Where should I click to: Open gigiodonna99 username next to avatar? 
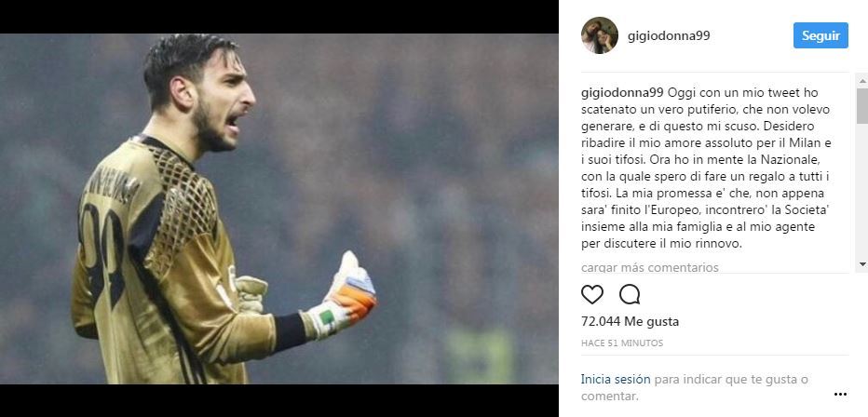[669, 36]
